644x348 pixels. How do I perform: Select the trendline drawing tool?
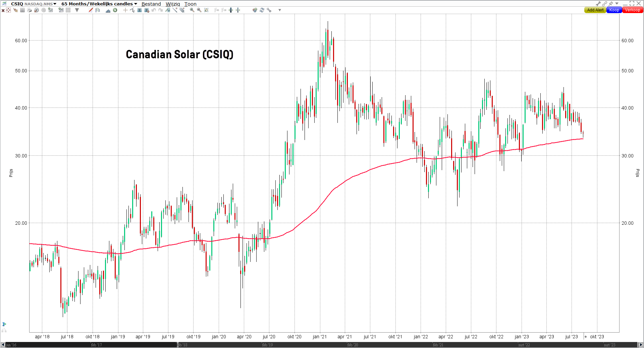click(x=175, y=10)
